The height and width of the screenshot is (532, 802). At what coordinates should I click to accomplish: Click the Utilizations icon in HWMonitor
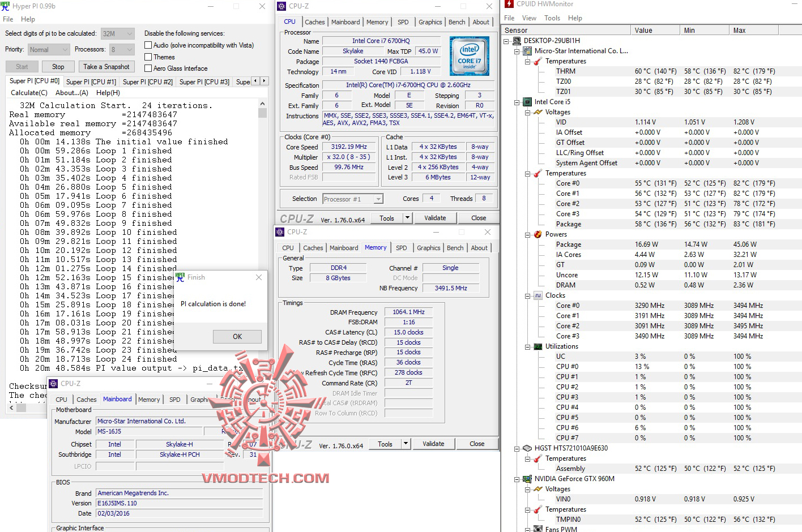pyautogui.click(x=537, y=346)
